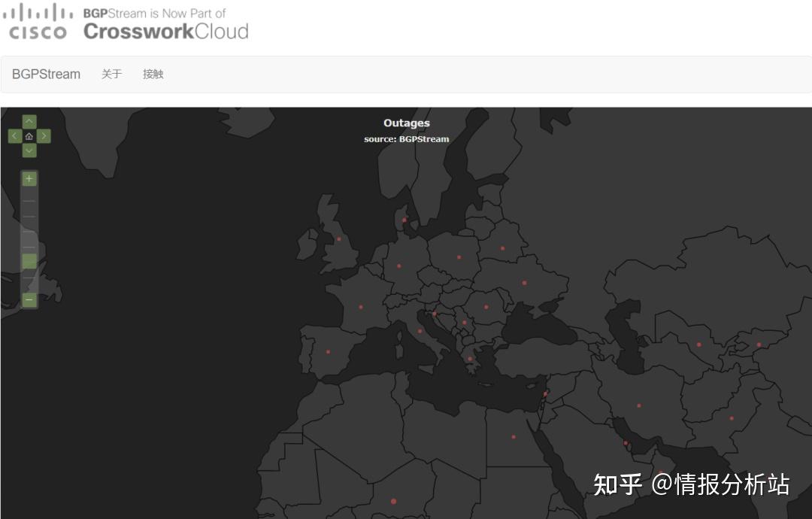The image size is (812, 519).
Task: Reset map view with home icon
Action: pyautogui.click(x=29, y=136)
